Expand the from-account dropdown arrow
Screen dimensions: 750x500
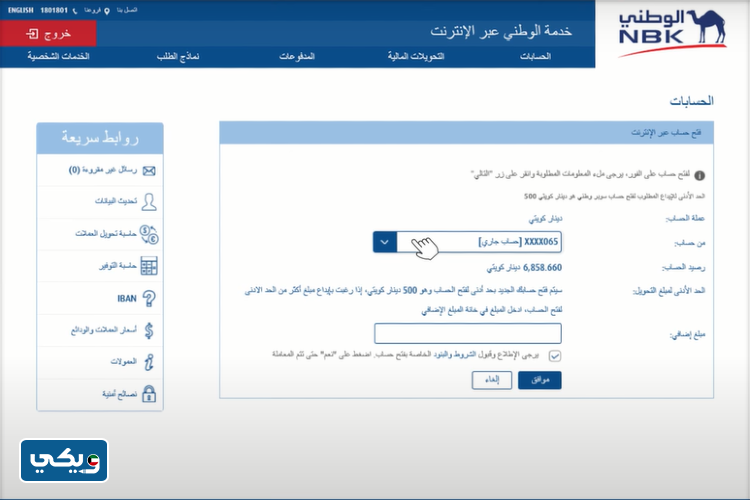point(385,242)
